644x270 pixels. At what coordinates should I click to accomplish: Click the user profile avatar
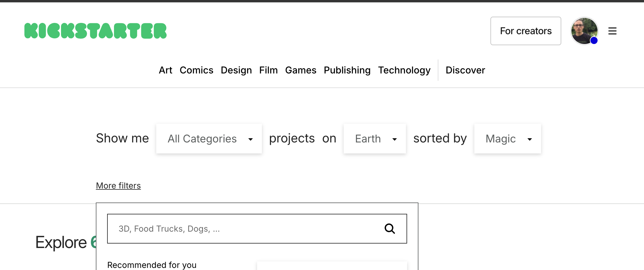tap(583, 30)
